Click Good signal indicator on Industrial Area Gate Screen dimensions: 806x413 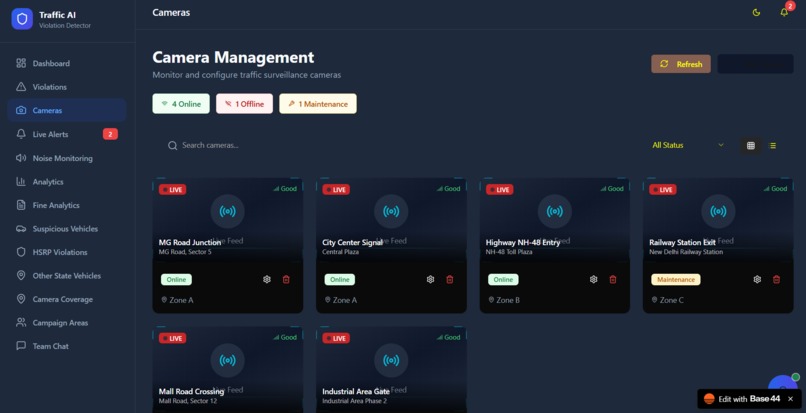pyautogui.click(x=449, y=337)
